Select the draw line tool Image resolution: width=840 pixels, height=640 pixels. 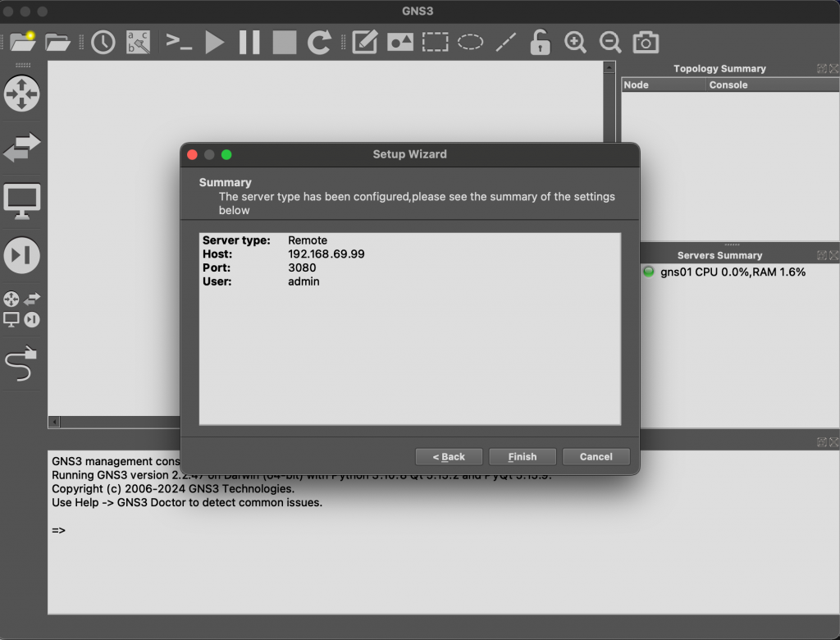(505, 42)
